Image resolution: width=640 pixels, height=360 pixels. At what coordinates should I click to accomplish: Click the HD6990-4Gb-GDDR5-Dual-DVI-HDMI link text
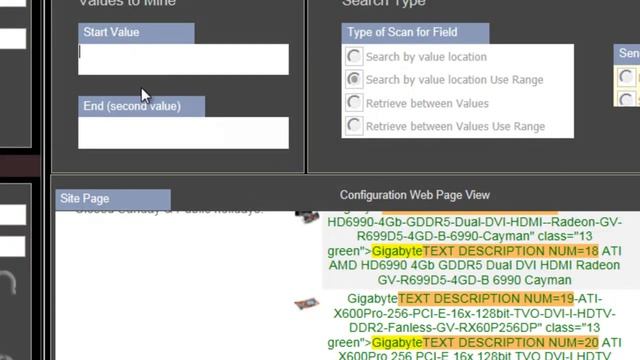click(474, 222)
